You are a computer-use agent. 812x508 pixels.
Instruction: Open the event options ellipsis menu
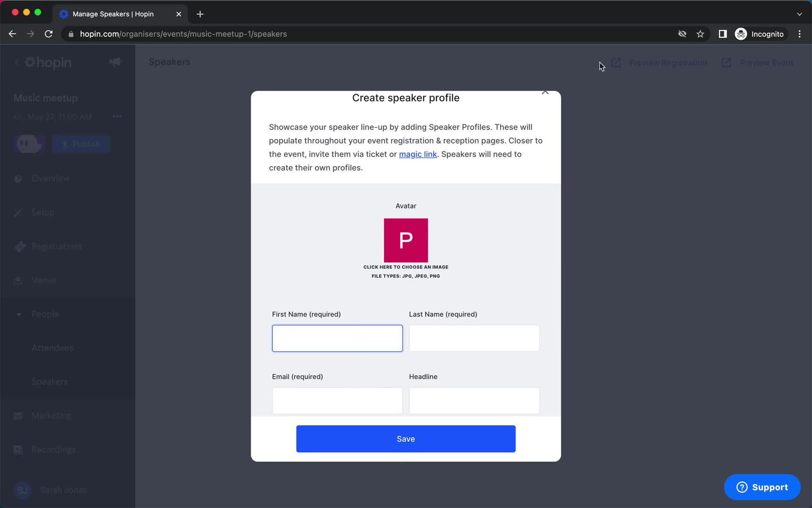[x=117, y=116]
